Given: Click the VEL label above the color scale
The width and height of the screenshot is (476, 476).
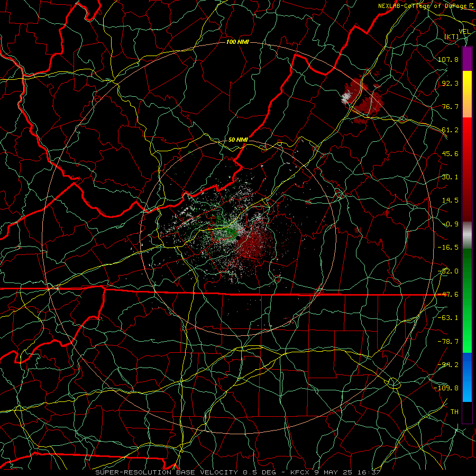Looking at the screenshot, I should coord(464,32).
